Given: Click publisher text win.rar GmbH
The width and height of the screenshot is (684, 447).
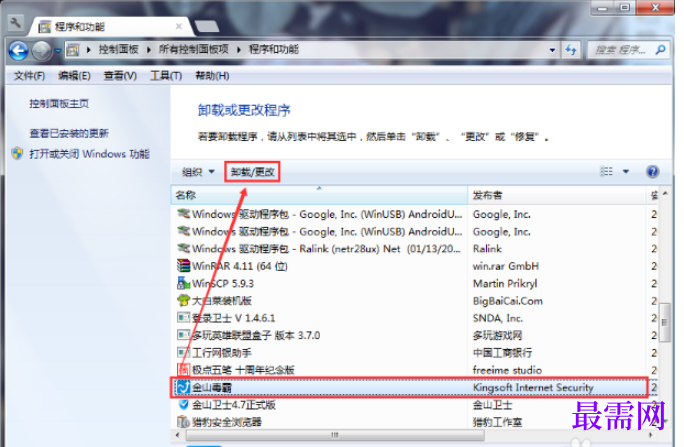Looking at the screenshot, I should (x=506, y=266).
